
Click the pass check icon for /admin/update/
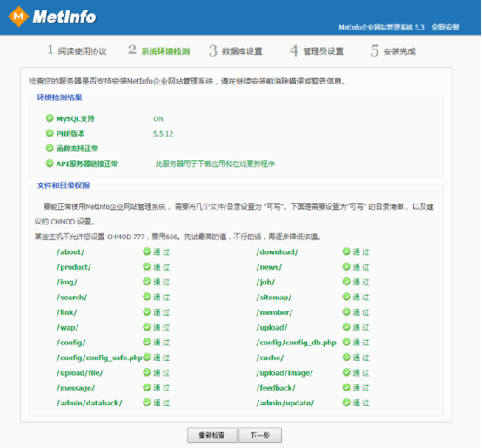[x=346, y=403]
